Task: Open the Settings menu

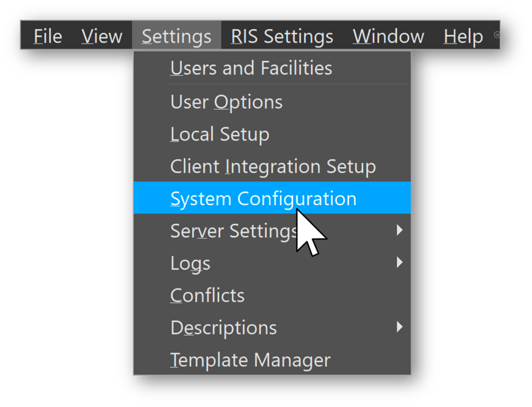Action: [176, 36]
